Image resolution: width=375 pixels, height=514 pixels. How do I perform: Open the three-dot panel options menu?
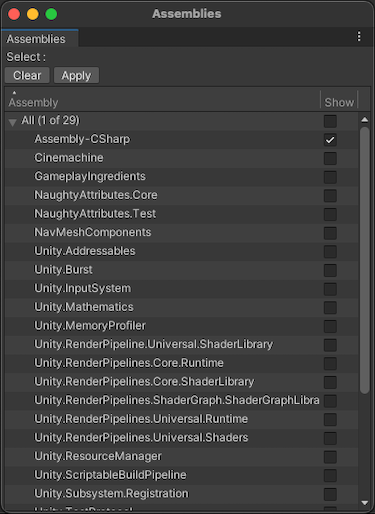point(359,36)
